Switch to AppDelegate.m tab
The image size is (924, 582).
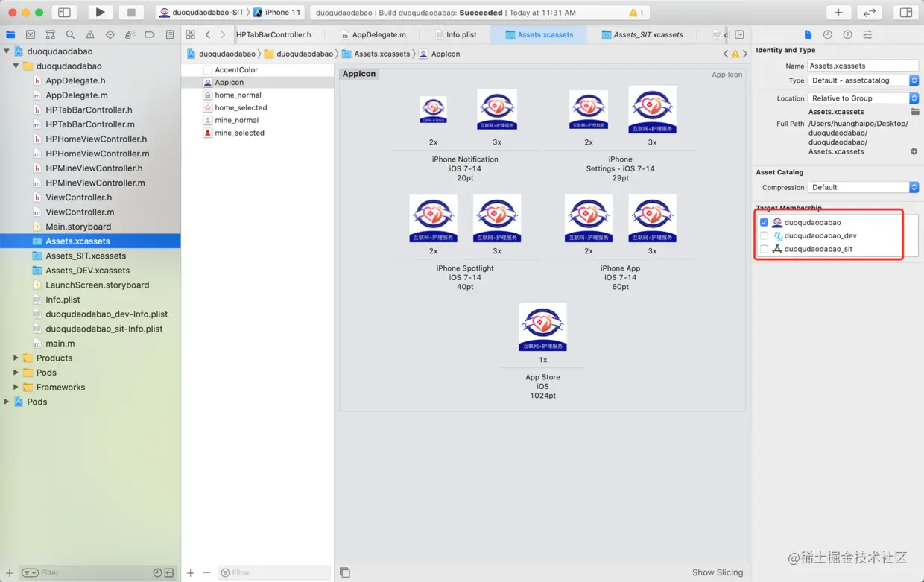(x=373, y=34)
